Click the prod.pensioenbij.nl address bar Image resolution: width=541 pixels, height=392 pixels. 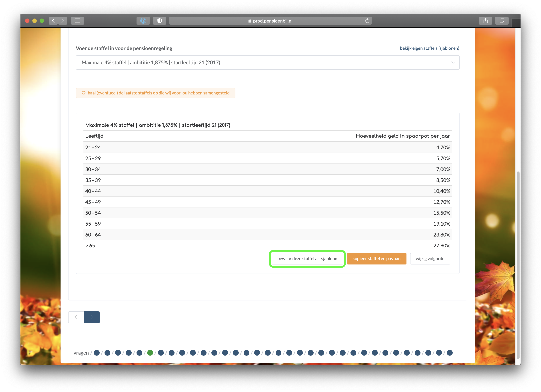(x=270, y=21)
